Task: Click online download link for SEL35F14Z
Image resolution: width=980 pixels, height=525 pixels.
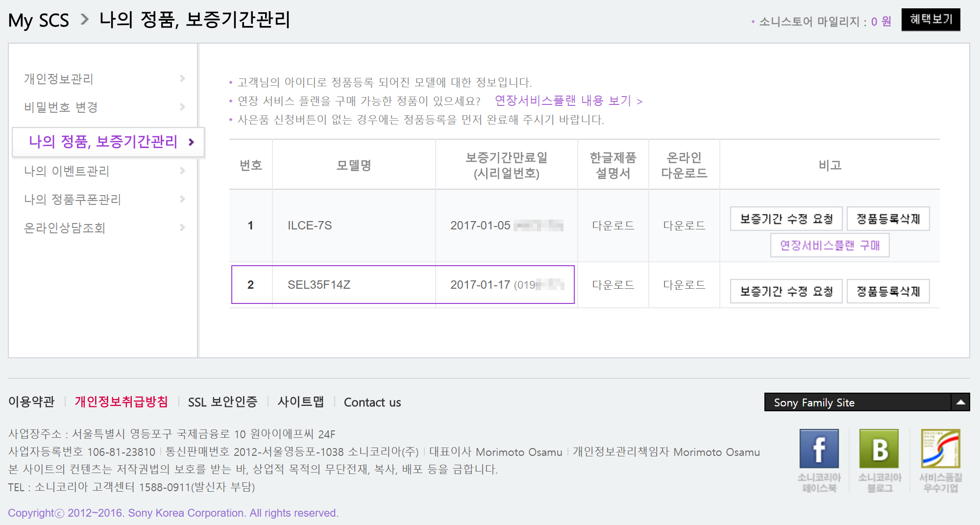Action: coord(684,285)
